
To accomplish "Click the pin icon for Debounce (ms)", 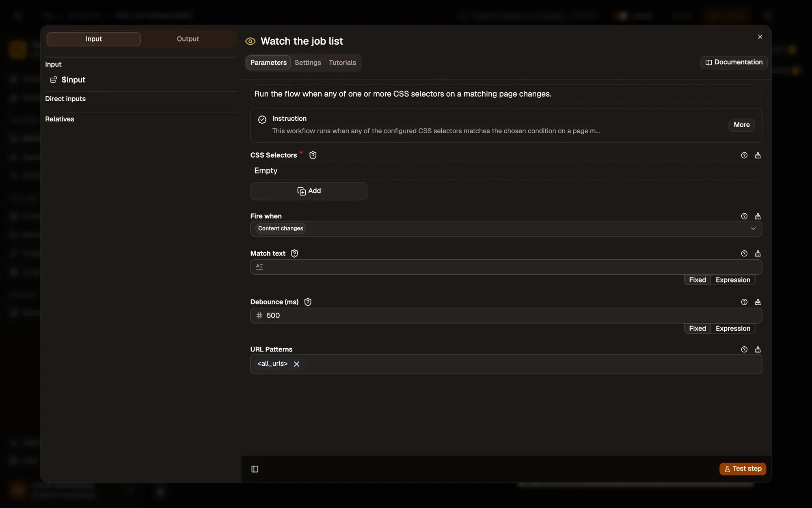I will [x=758, y=302].
